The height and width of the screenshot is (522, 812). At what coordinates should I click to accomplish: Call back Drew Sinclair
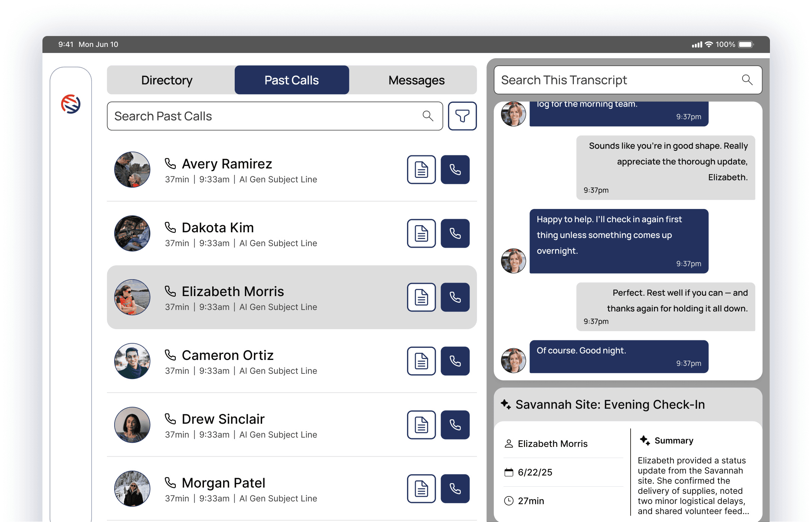pyautogui.click(x=455, y=425)
